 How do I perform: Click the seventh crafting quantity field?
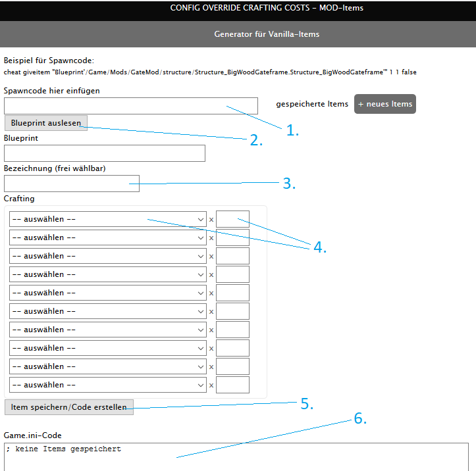click(232, 330)
